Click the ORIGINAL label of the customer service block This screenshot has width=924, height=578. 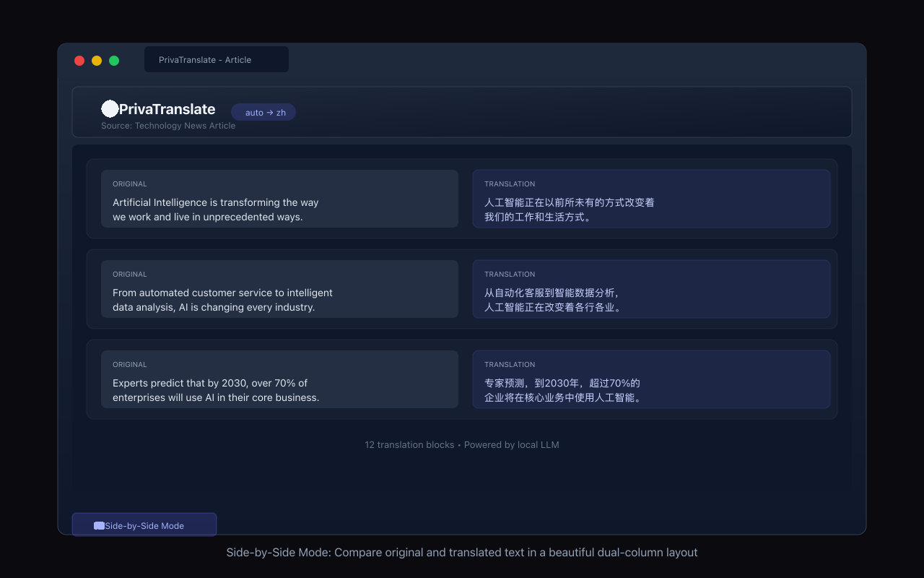[x=129, y=274]
